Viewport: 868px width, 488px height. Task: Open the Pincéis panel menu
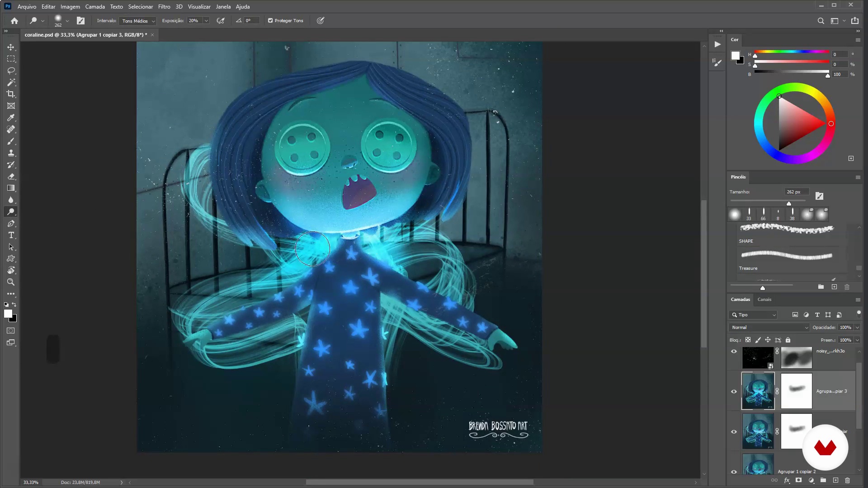coord(858,177)
